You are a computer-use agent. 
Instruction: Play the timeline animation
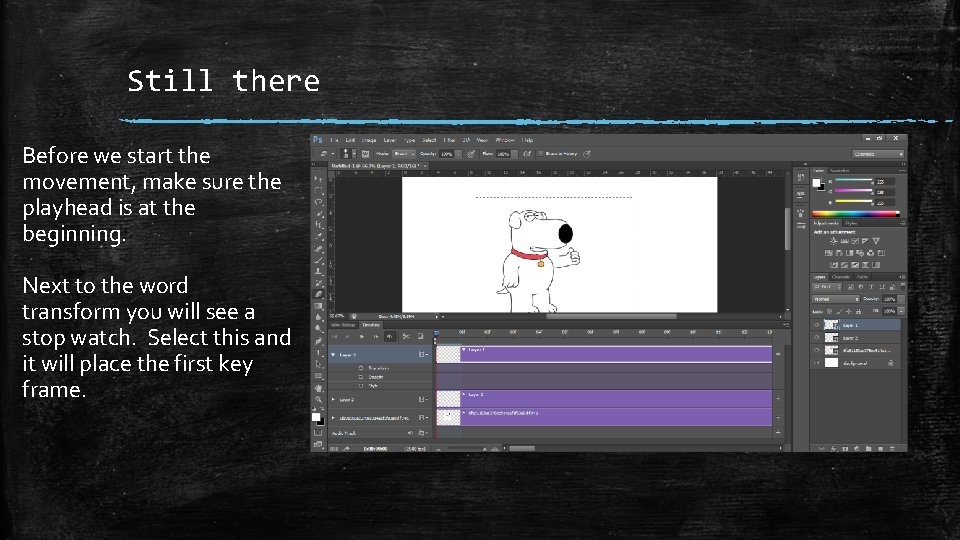(362, 337)
